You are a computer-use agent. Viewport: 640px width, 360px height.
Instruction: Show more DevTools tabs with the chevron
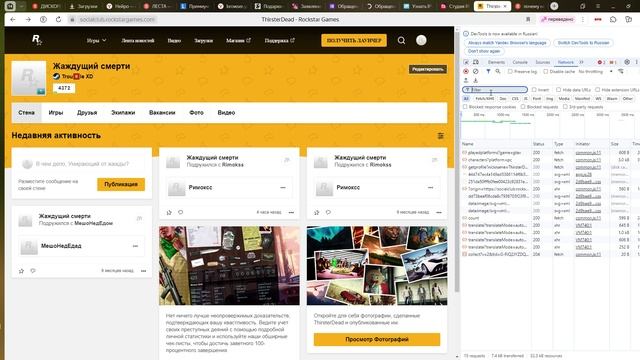pyautogui.click(x=581, y=62)
